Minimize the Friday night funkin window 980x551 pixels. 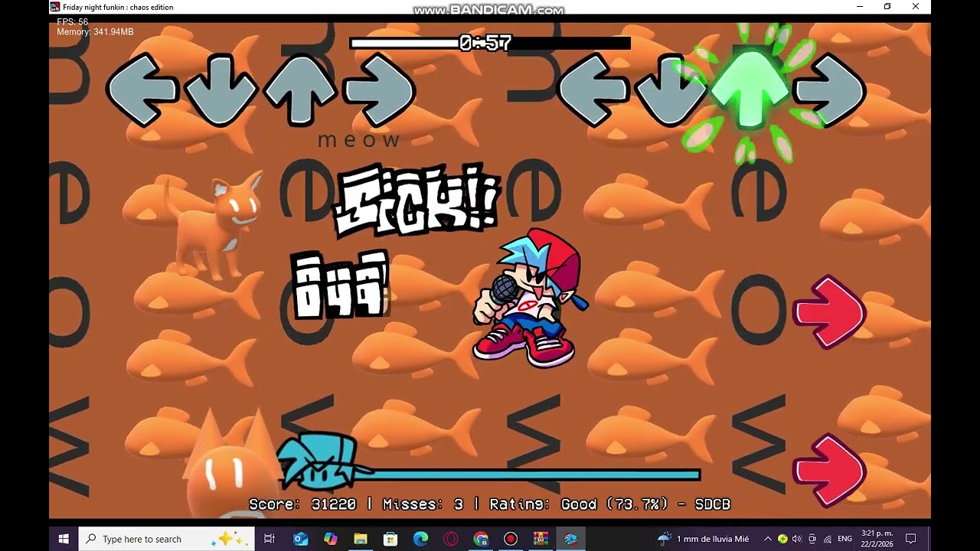tap(860, 7)
